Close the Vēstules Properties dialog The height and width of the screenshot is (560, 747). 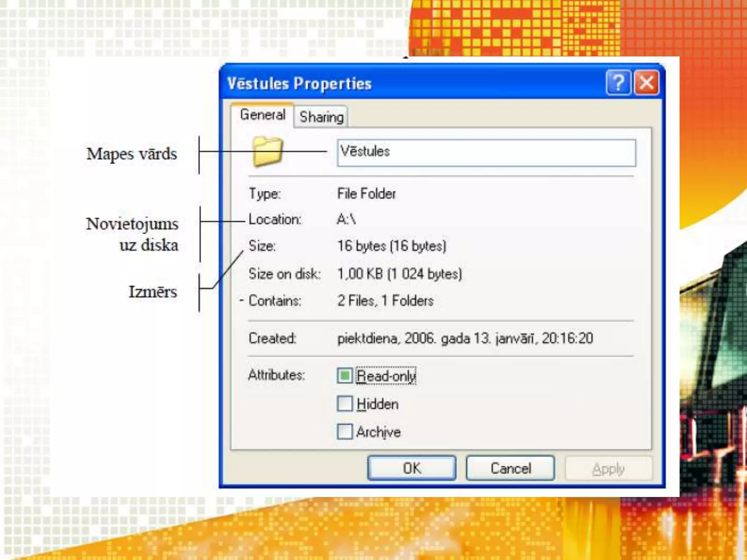tap(646, 83)
